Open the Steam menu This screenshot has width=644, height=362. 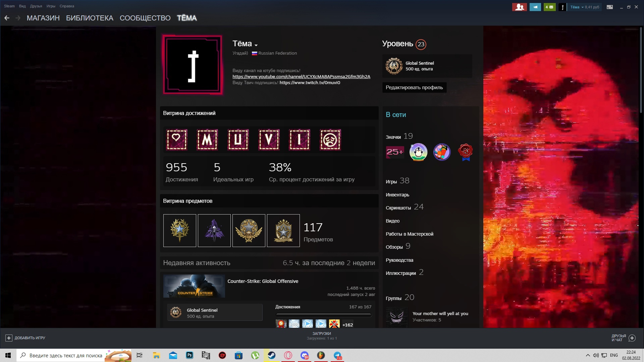point(9,6)
